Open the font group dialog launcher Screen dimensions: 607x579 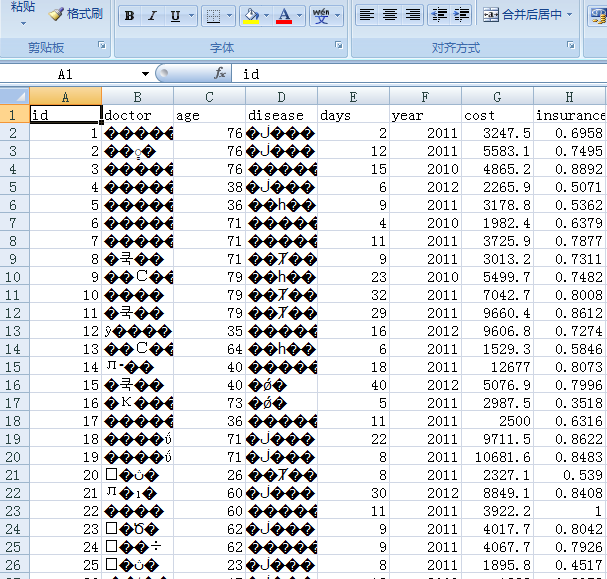click(x=338, y=47)
